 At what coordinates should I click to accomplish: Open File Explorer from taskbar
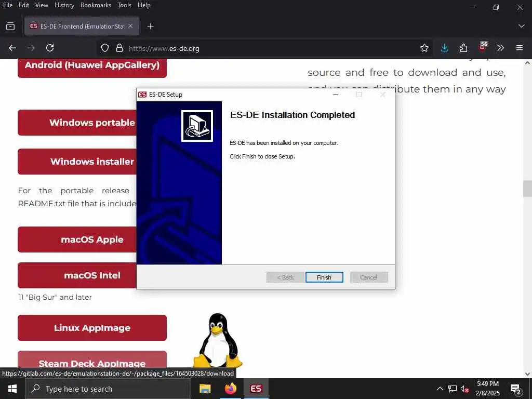point(205,389)
